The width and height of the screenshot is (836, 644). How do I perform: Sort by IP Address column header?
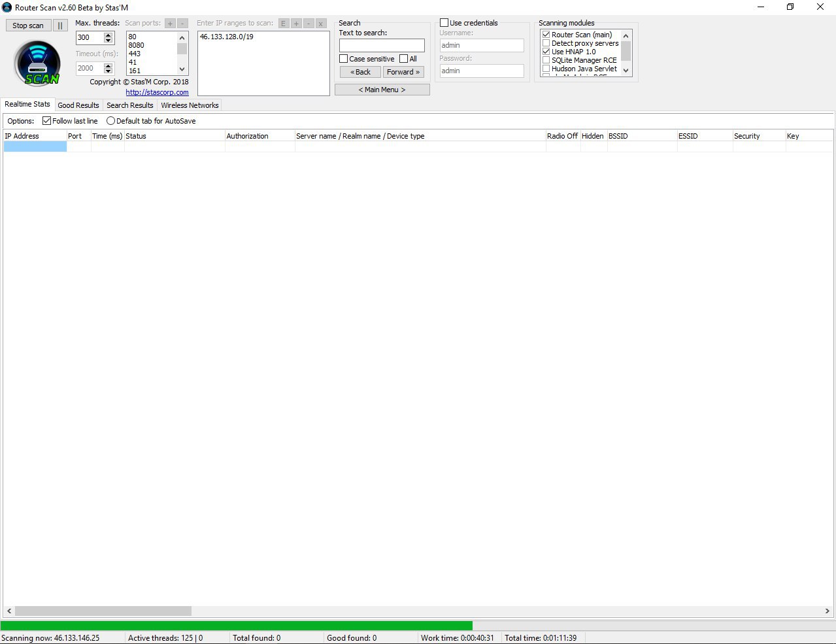(35, 136)
